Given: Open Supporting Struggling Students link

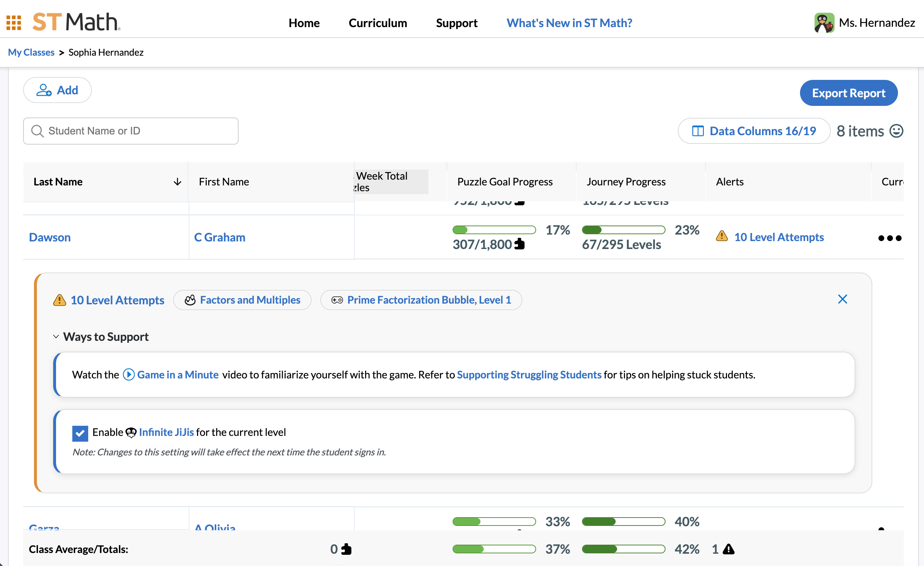Looking at the screenshot, I should point(529,374).
